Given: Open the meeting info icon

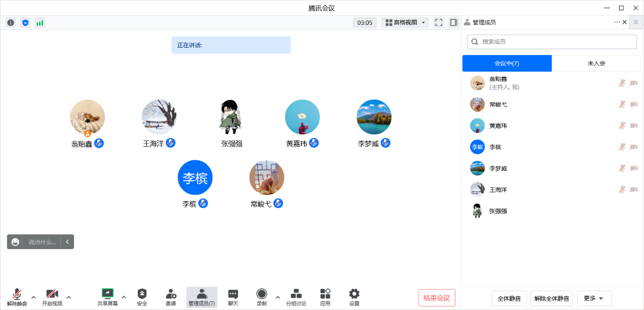Looking at the screenshot, I should [11, 22].
